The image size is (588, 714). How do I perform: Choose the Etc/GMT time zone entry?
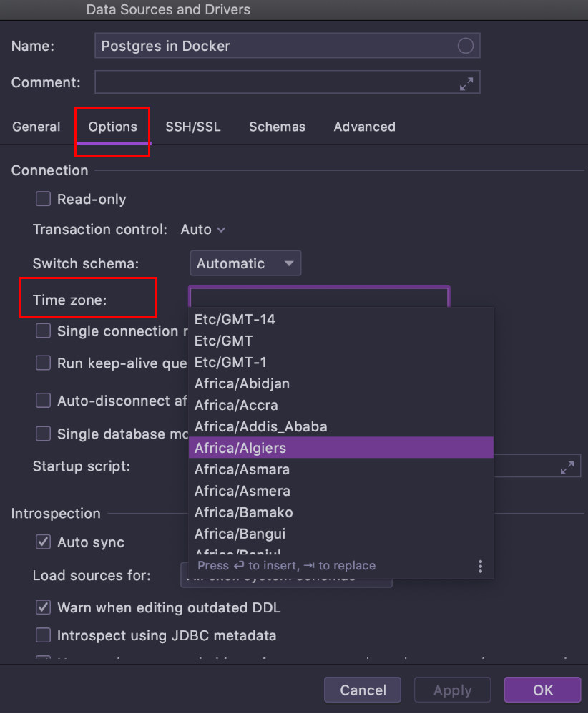coord(341,341)
